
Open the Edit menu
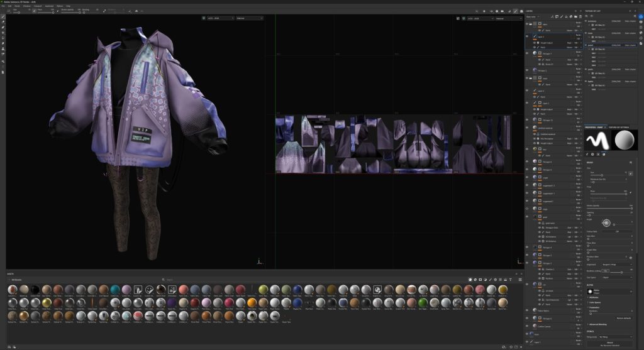click(9, 6)
